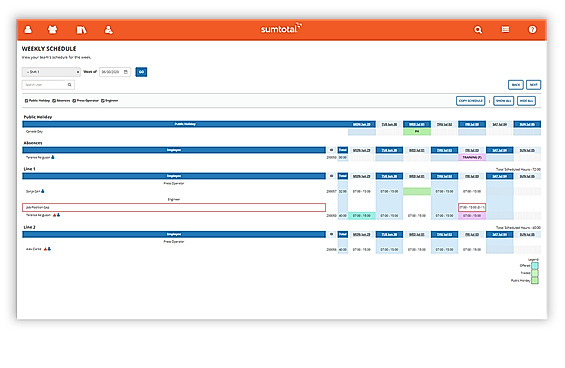Click the user admin icon in header
The image size is (565, 368).
pos(108,30)
